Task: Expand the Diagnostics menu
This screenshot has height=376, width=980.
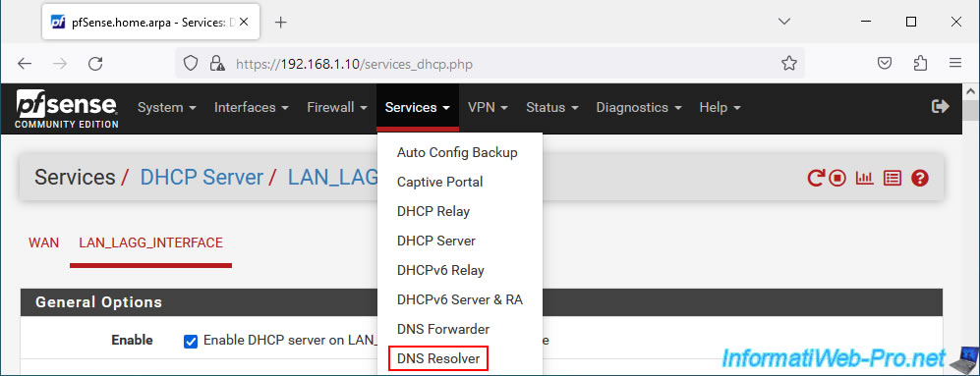Action: tap(639, 107)
